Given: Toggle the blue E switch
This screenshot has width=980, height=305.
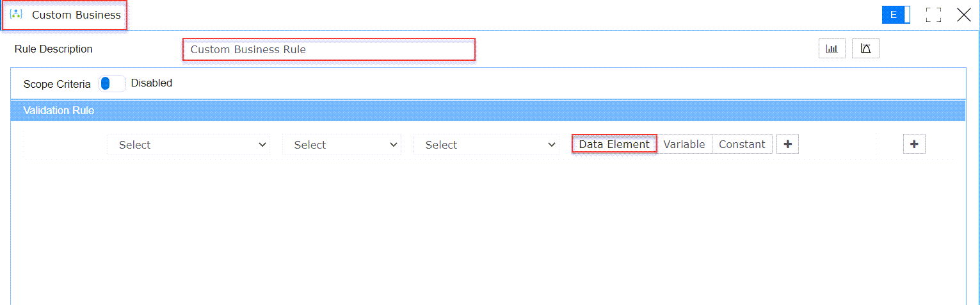Looking at the screenshot, I should point(896,15).
